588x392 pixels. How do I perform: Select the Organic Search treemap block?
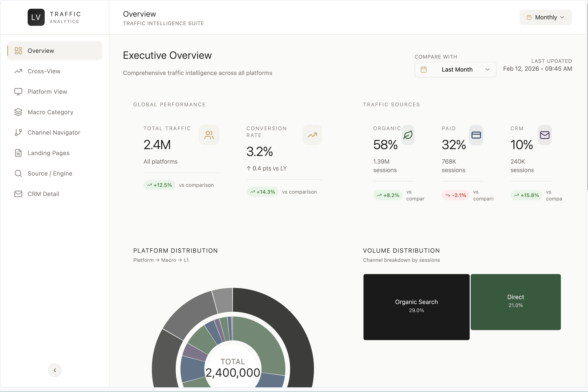click(x=416, y=307)
